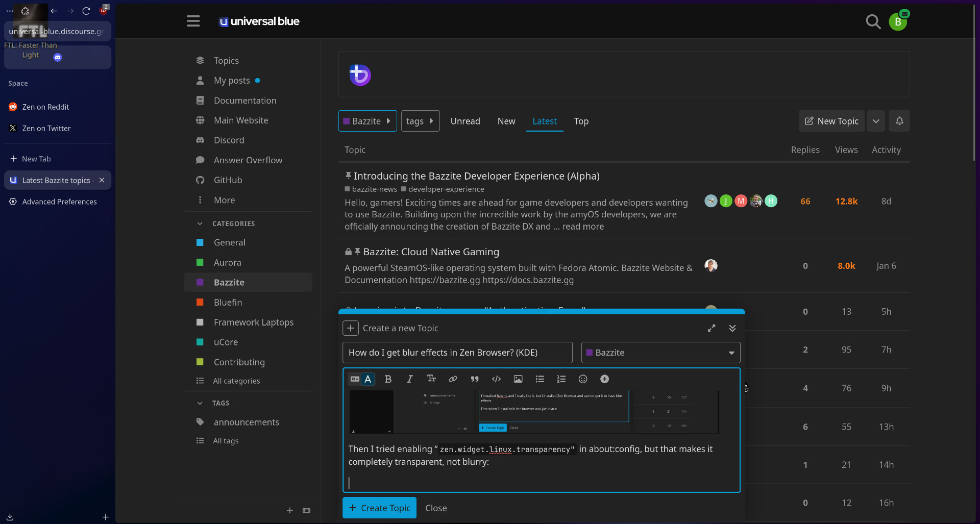Collapse the CATEGORIES sidebar section
This screenshot has width=980, height=524.
click(x=200, y=223)
